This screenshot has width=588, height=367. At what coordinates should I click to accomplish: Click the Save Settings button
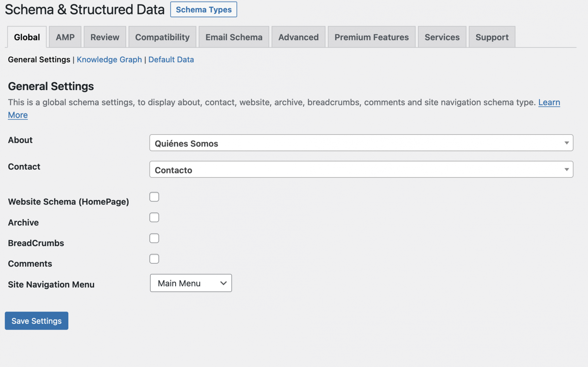coord(36,321)
